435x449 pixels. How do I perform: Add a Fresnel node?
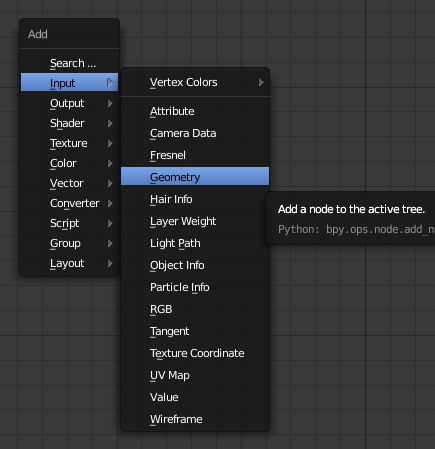195,155
